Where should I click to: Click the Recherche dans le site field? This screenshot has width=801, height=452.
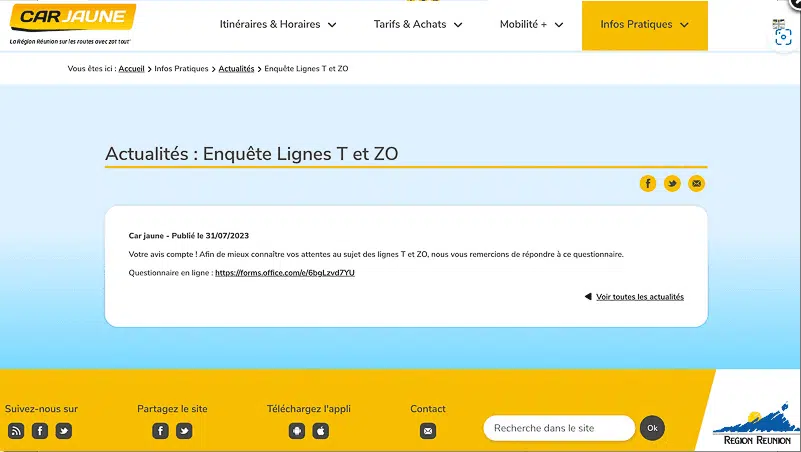(x=559, y=428)
